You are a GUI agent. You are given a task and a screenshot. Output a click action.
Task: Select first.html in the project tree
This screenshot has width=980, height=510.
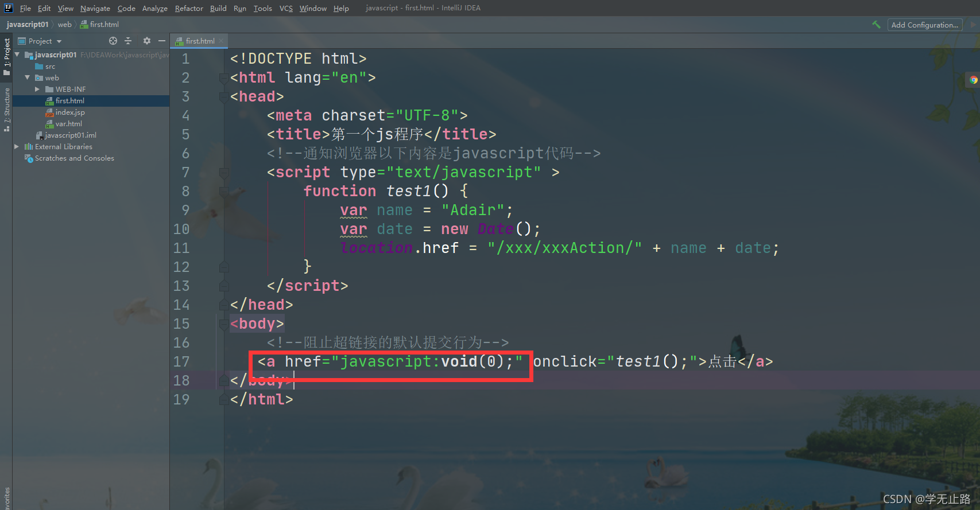point(91,100)
